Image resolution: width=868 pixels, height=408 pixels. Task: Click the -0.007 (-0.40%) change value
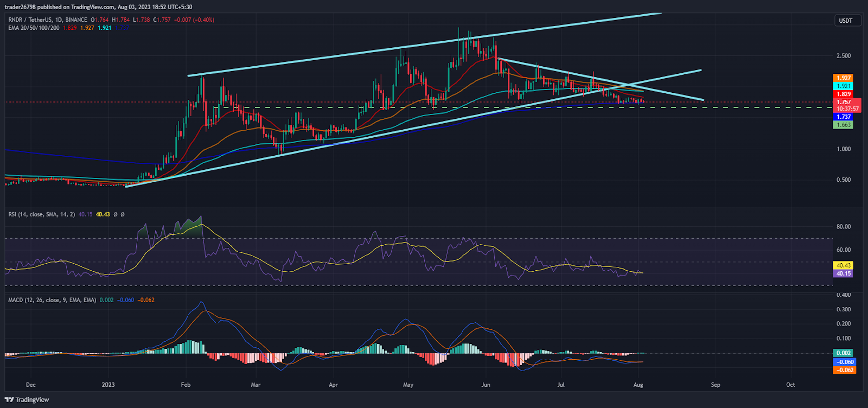[x=194, y=20]
